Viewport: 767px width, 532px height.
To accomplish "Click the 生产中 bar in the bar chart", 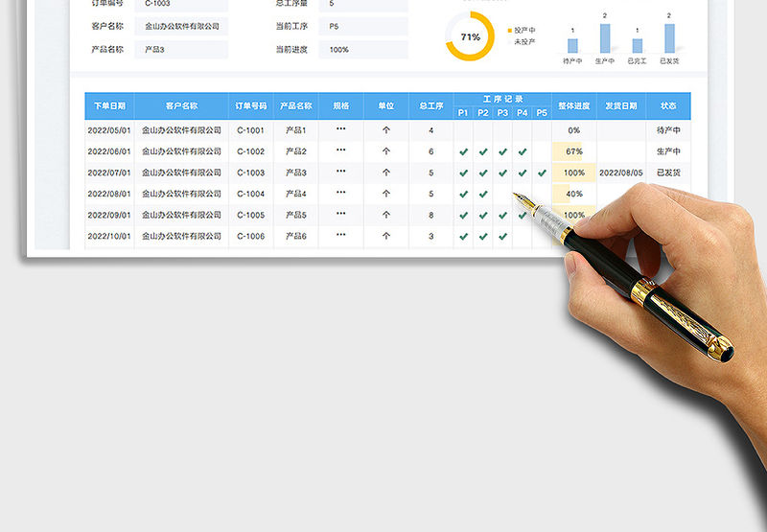I will (605, 38).
